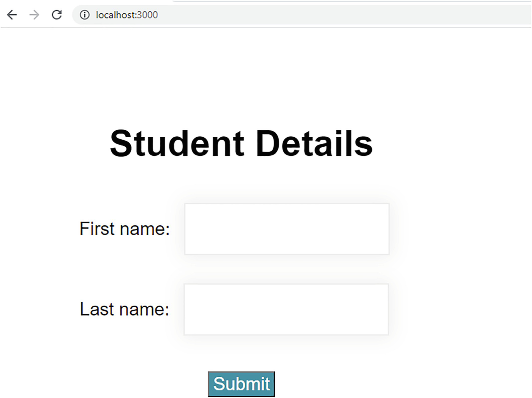Screen dimensions: 532x398
Task: Click the word "Last" in the label
Action: tap(97, 309)
